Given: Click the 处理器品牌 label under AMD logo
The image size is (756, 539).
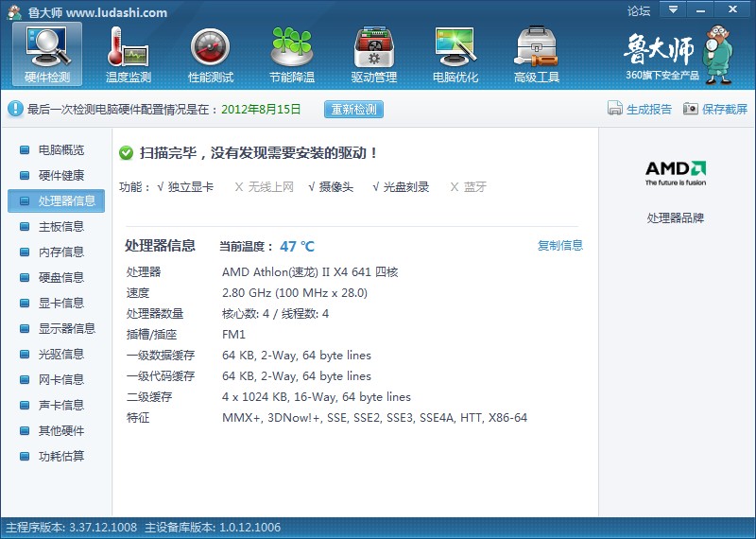Looking at the screenshot, I should point(676,218).
